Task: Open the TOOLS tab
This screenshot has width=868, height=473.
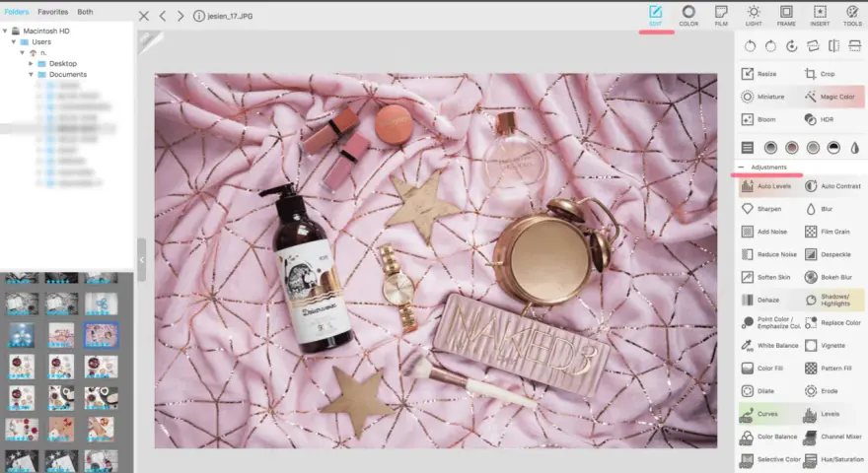Action: (x=852, y=16)
